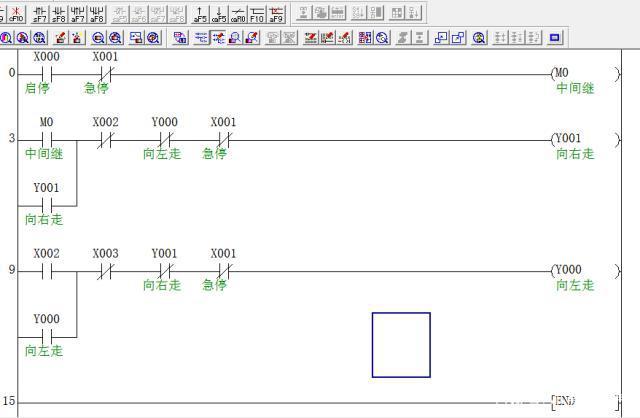Click the Y001 parallel self-holding contact

pyautogui.click(x=46, y=204)
